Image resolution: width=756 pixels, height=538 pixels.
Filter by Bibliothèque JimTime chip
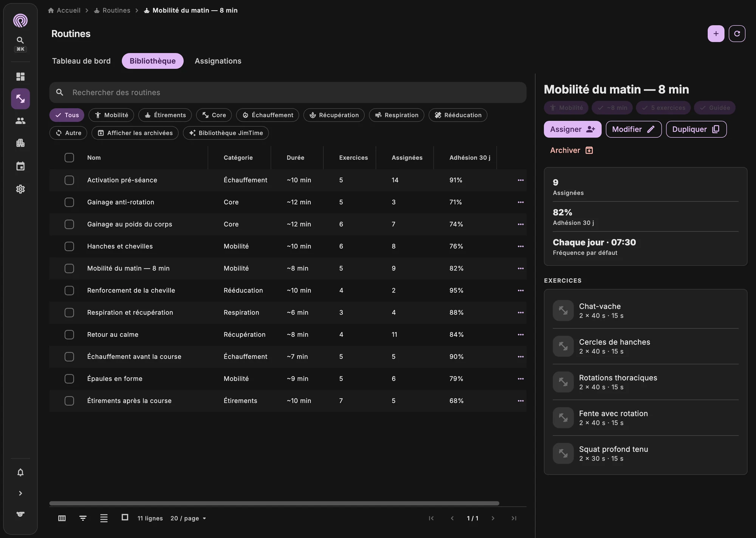click(226, 133)
